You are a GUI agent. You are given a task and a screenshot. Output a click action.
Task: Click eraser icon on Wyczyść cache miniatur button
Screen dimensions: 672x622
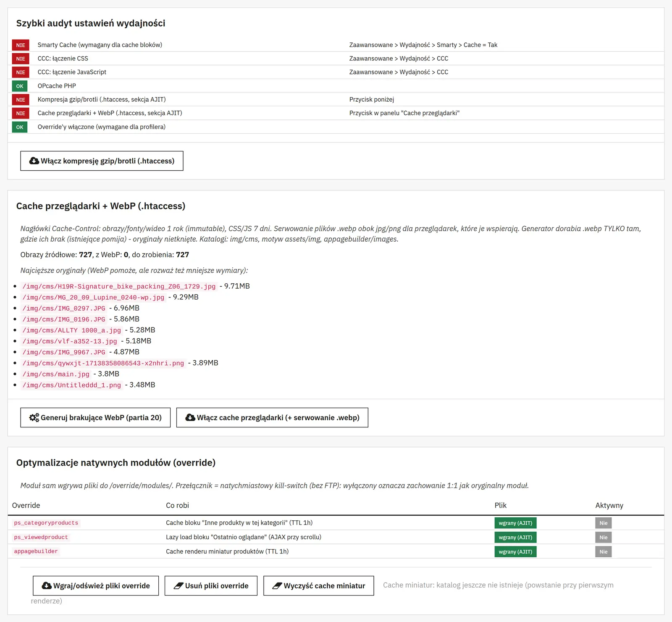(x=277, y=586)
